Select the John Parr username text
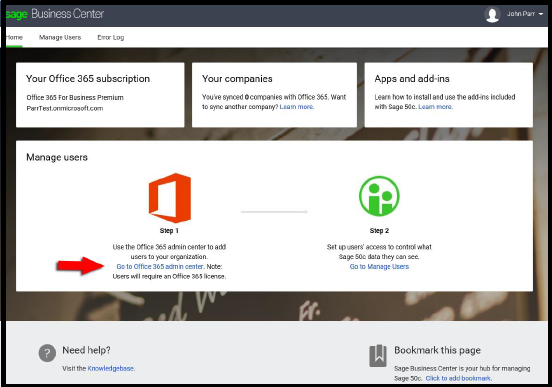Viewport: 552px width, 387px height. (x=521, y=14)
